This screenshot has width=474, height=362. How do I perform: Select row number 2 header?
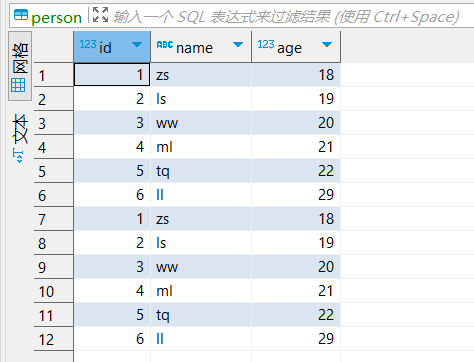54,99
